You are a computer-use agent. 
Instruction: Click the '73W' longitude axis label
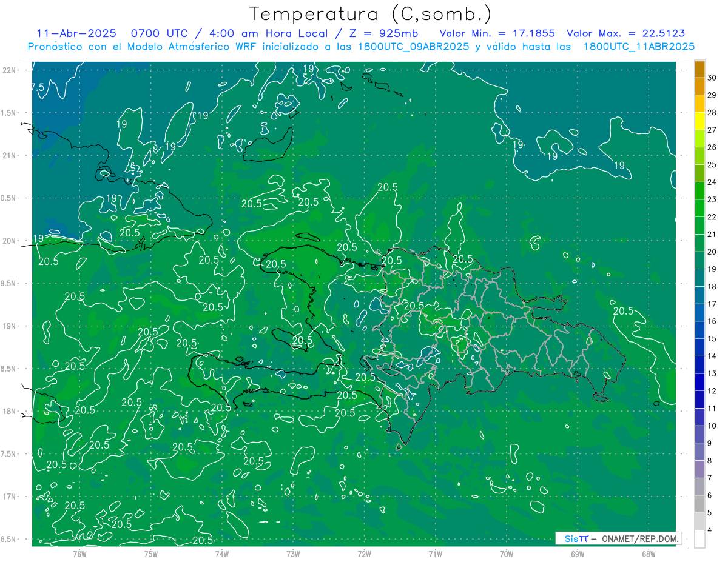[293, 554]
